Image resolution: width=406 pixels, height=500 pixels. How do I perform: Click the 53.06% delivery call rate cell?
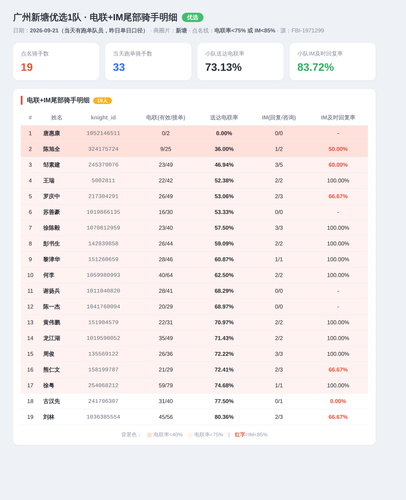coord(224,196)
